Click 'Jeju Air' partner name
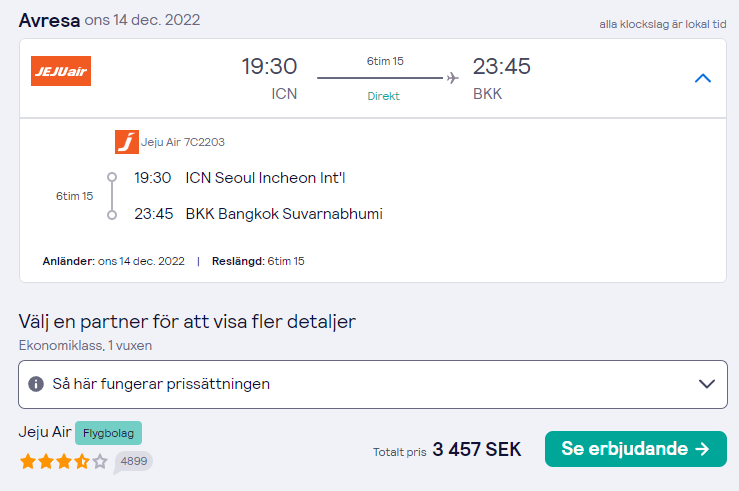This screenshot has width=739, height=491. pos(45,432)
